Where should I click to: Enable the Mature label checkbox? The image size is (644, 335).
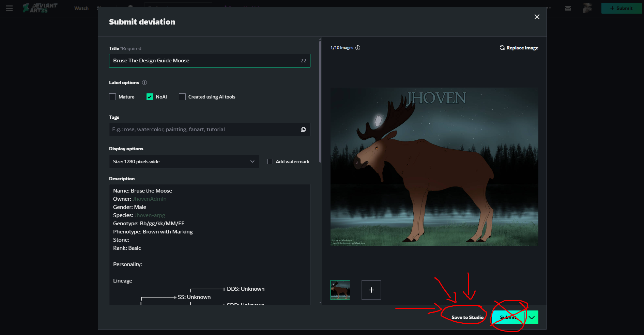pyautogui.click(x=112, y=97)
